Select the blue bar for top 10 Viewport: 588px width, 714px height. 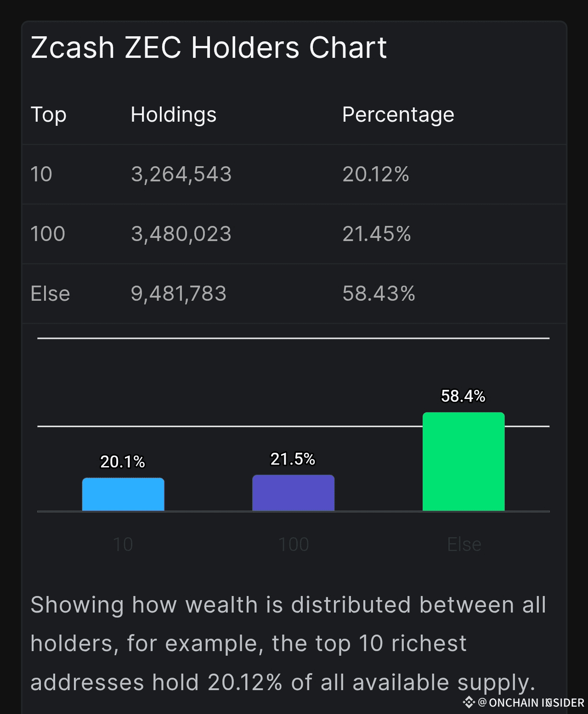coord(123,495)
